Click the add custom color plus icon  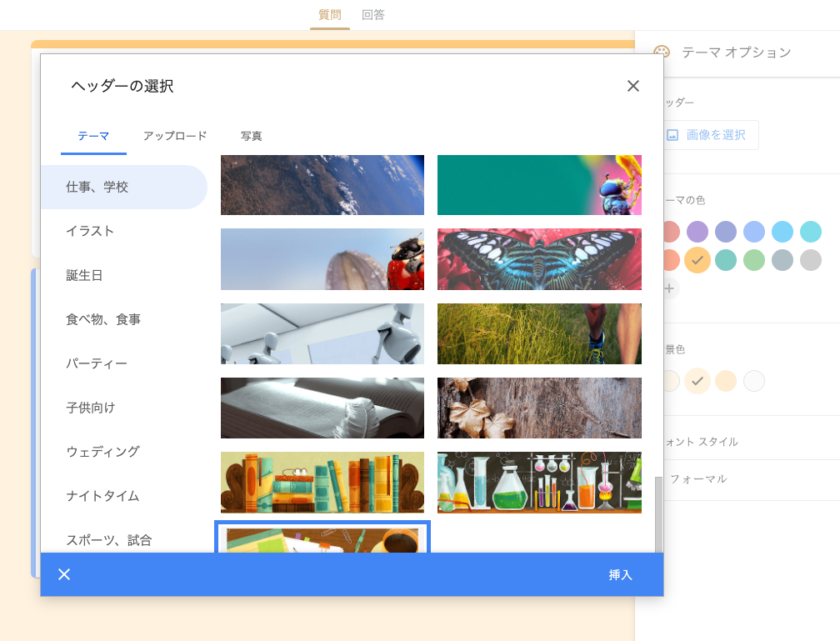(670, 288)
